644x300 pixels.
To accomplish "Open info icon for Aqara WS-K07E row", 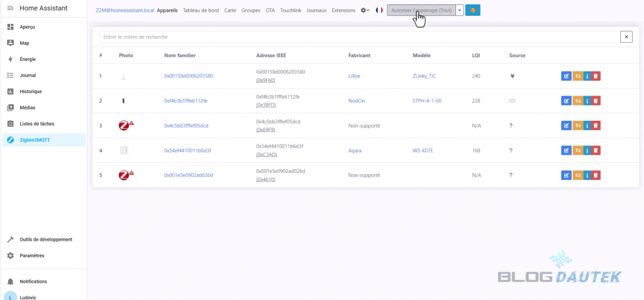I will tap(586, 150).
